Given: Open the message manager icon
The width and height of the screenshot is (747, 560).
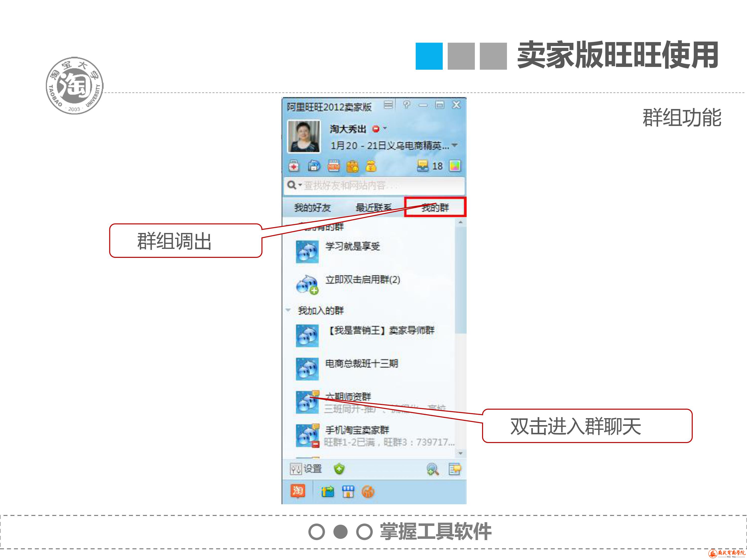Looking at the screenshot, I should point(455,469).
